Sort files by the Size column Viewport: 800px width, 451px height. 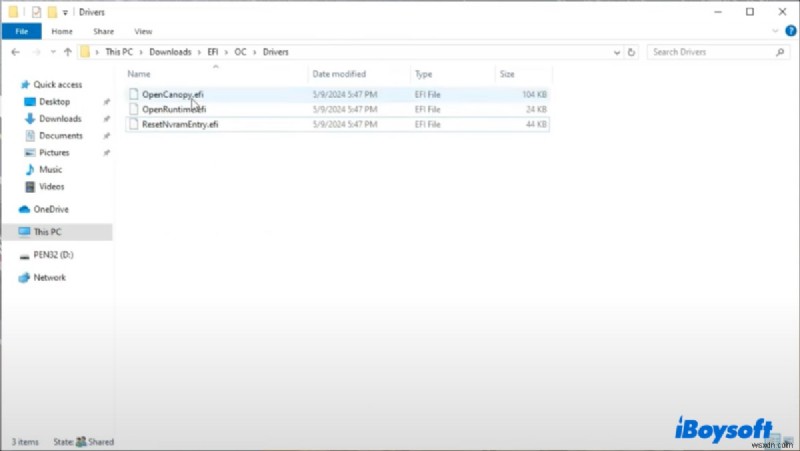tap(507, 74)
